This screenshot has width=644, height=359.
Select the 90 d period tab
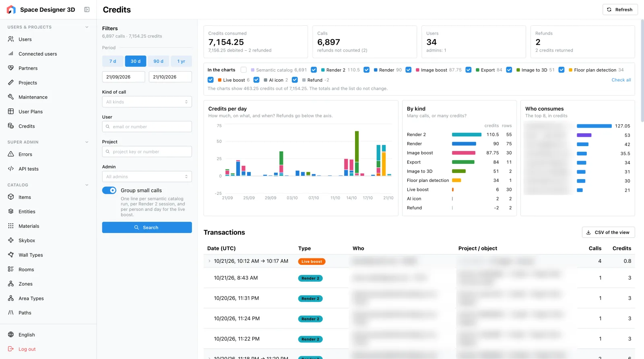click(x=159, y=61)
